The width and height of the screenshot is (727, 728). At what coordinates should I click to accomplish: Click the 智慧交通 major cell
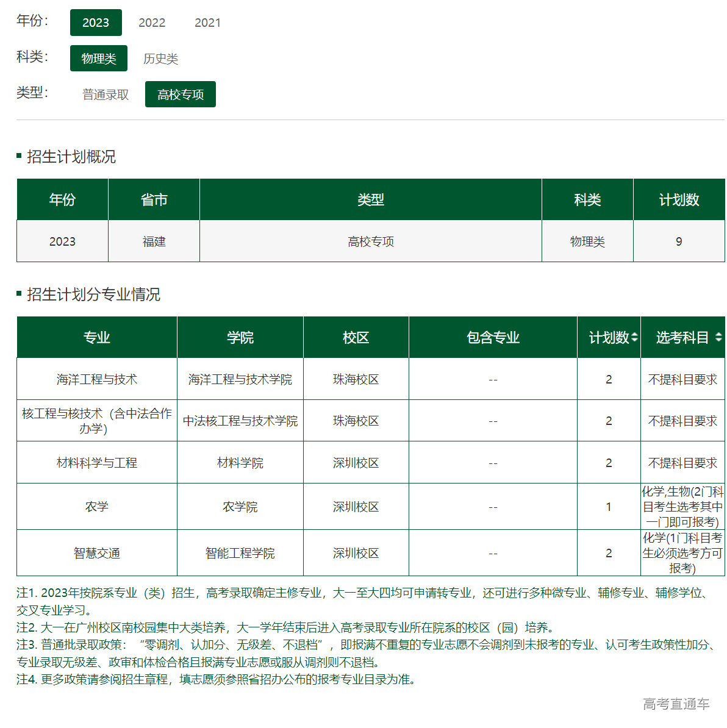96,552
